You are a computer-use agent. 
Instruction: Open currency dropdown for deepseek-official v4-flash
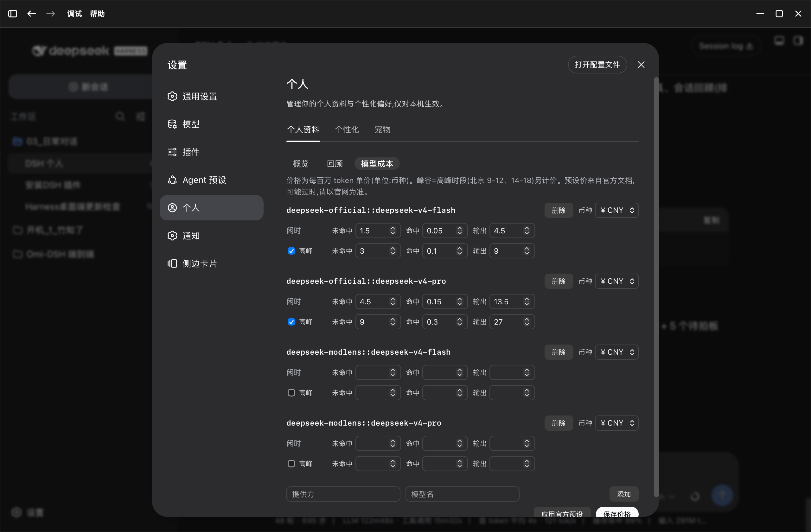617,211
